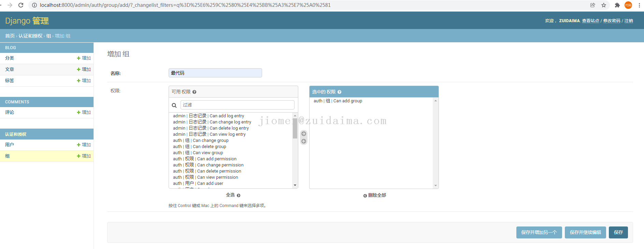Open 文章 list in sidebar
The height and width of the screenshot is (249, 644).
pyautogui.click(x=10, y=70)
